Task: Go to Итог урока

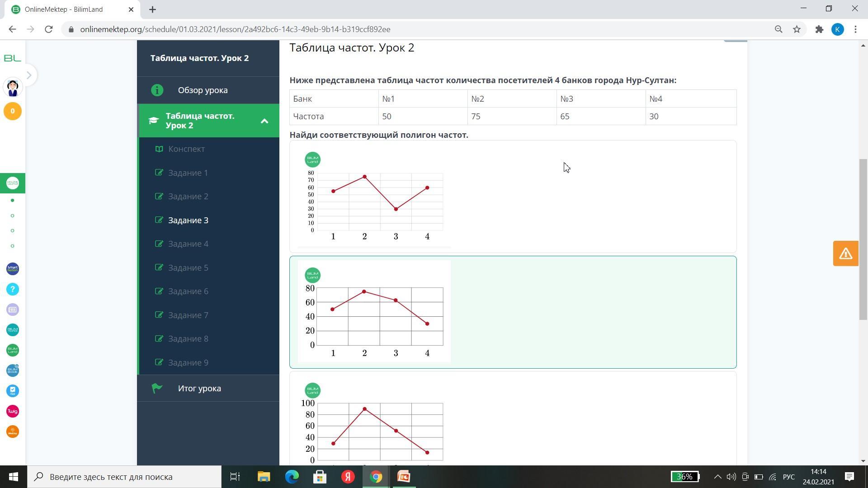Action: 199,389
